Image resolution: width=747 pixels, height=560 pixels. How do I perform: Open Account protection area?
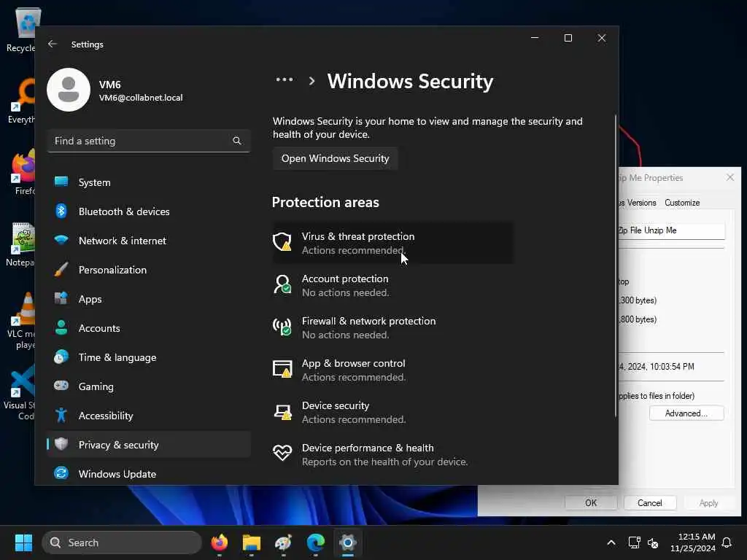pos(392,285)
